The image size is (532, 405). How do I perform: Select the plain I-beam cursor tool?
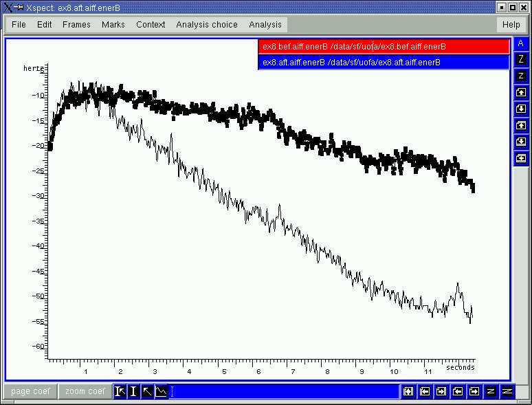click(133, 392)
